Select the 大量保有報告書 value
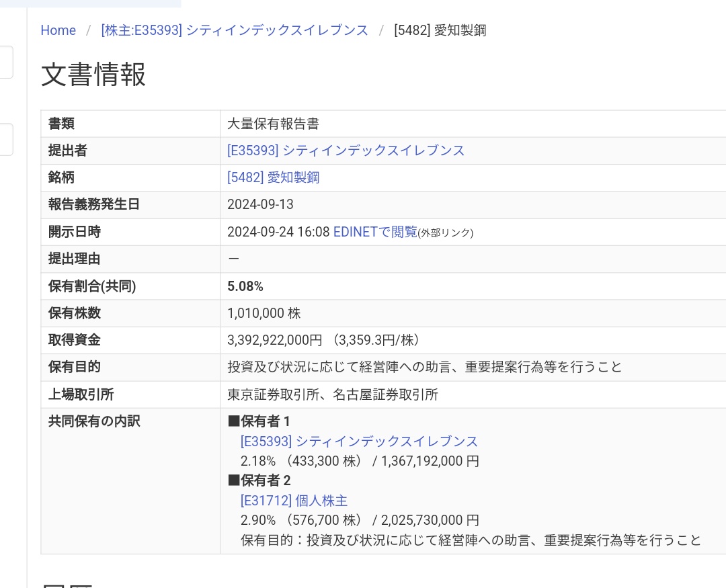Screen dimensions: 726x588 pyautogui.click(x=273, y=124)
